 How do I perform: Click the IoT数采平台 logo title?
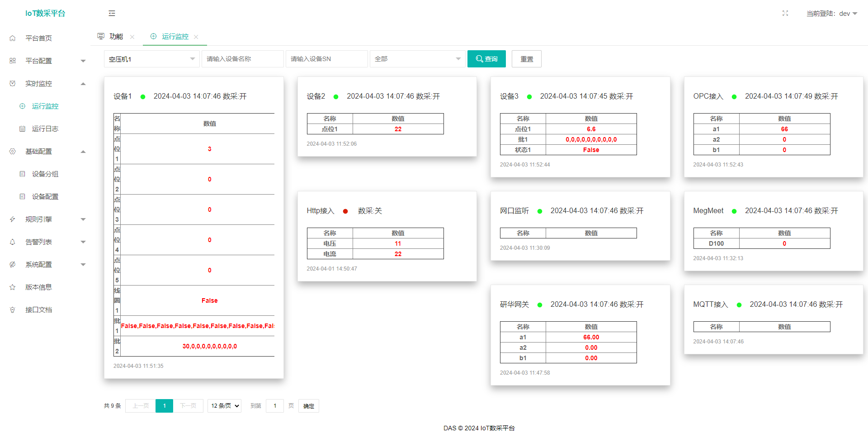[x=45, y=14]
